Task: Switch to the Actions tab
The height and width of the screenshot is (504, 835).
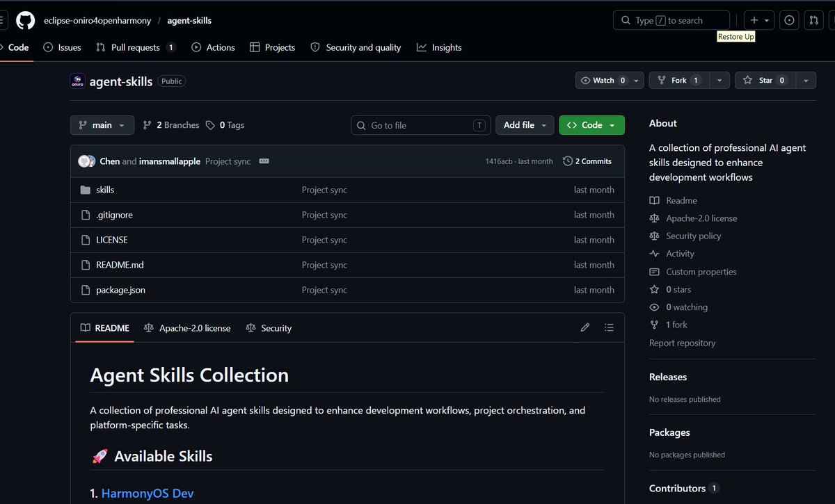Action: click(213, 47)
